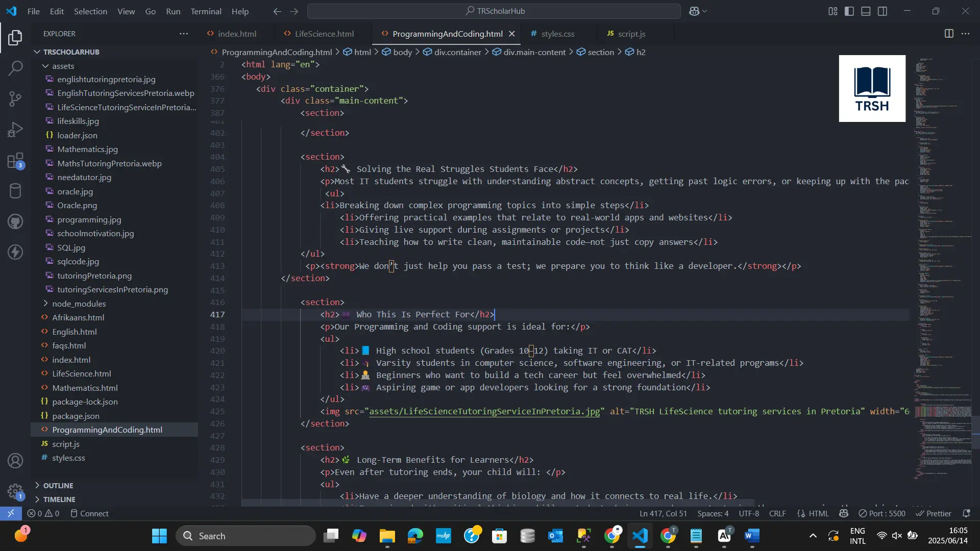Switch to the styles.css tab

(558, 34)
